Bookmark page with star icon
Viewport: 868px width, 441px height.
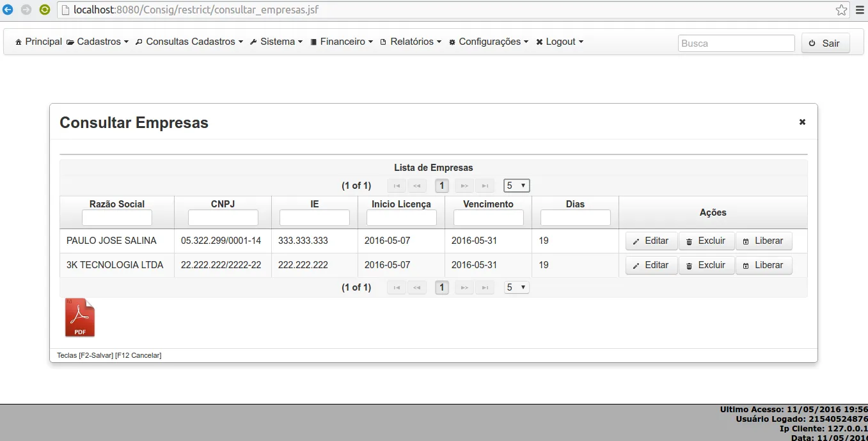[841, 10]
